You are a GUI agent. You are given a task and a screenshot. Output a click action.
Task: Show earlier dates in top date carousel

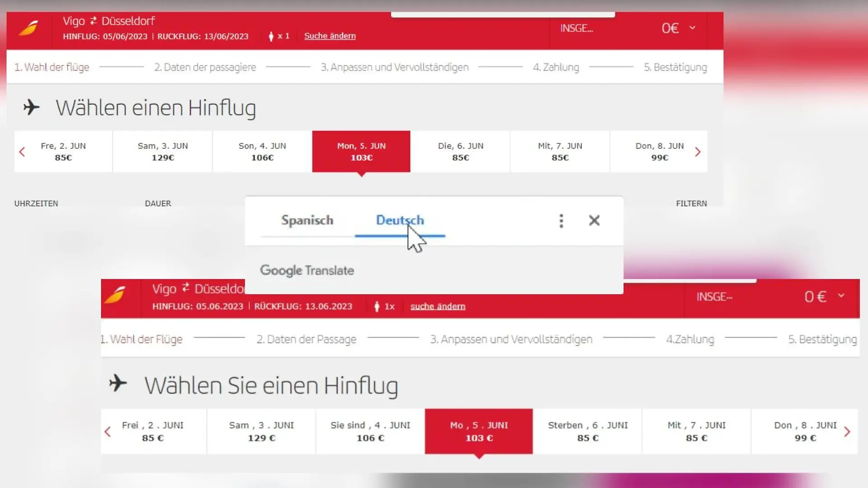pyautogui.click(x=22, y=152)
